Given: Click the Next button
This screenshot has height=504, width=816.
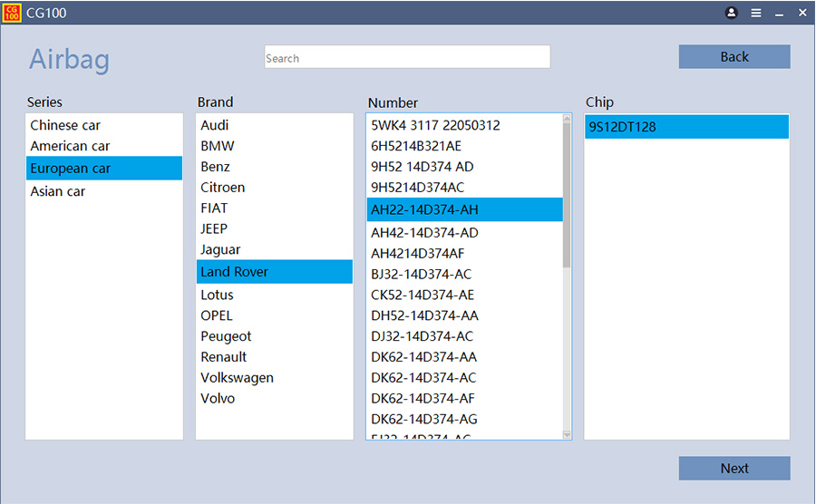Looking at the screenshot, I should (x=733, y=469).
